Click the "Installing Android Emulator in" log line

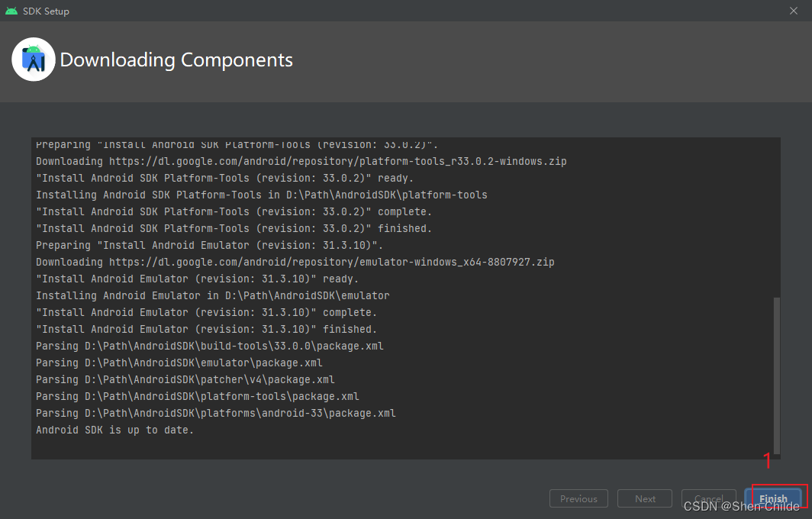[213, 295]
